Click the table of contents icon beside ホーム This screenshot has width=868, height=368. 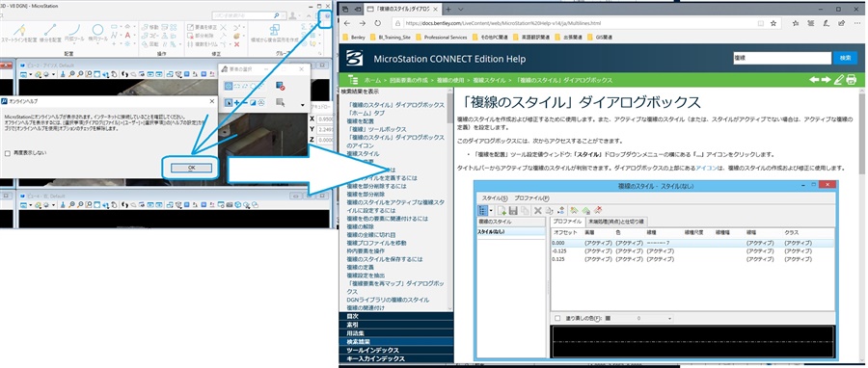(353, 80)
